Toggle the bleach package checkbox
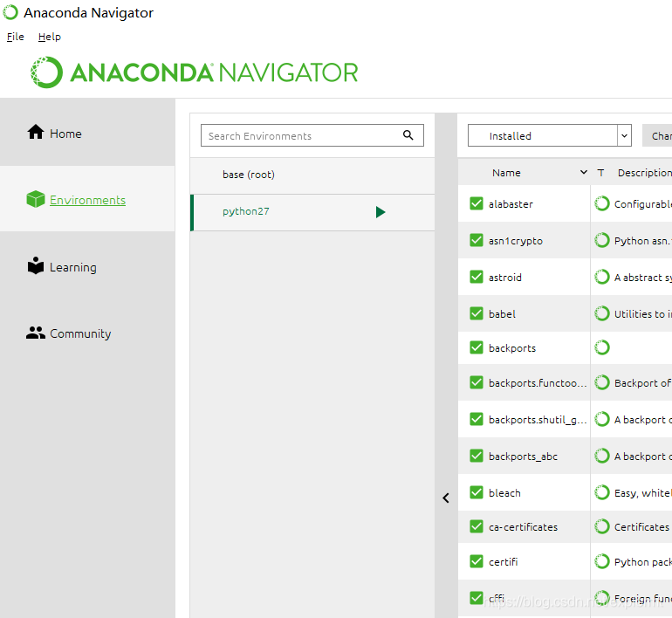Image resolution: width=672 pixels, height=618 pixels. pos(477,493)
